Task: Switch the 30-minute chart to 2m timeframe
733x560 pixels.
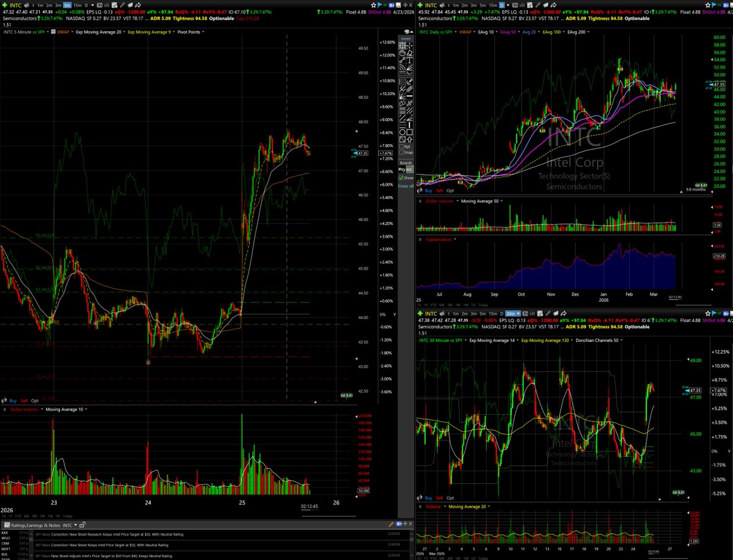Action: point(465,313)
